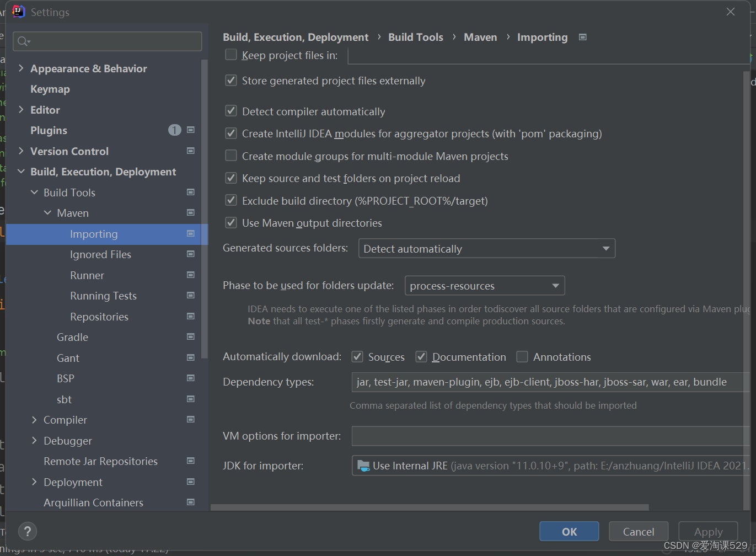Enable Create module groups for multi-module Maven projects
The height and width of the screenshot is (556, 756).
pos(231,156)
